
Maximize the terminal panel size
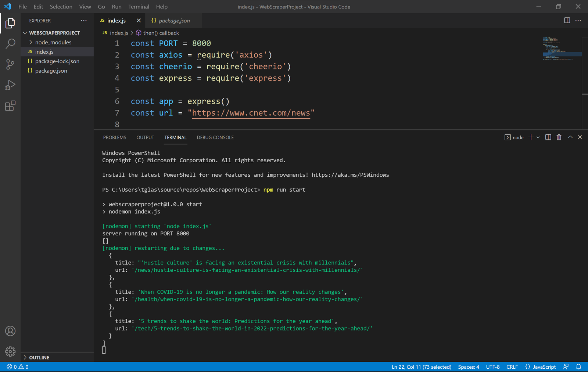click(x=570, y=137)
